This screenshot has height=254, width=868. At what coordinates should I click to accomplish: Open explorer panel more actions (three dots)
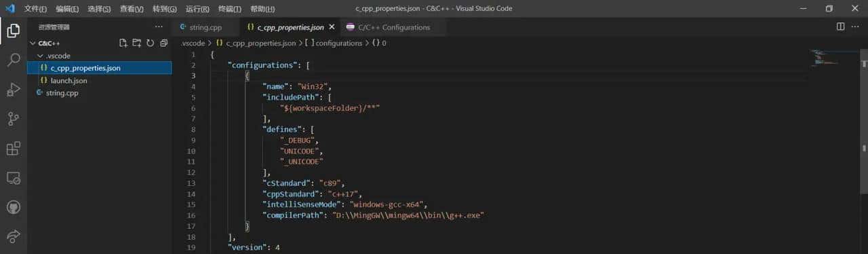(x=159, y=27)
